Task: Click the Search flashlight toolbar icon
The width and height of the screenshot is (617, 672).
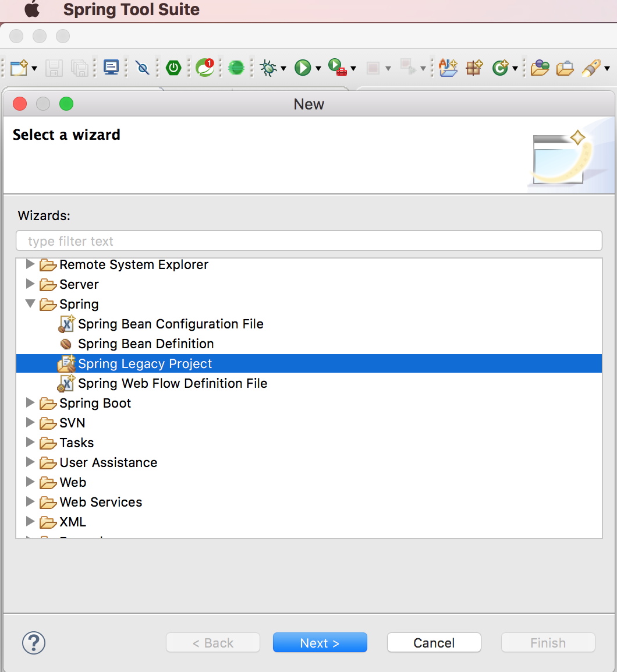Action: [591, 68]
